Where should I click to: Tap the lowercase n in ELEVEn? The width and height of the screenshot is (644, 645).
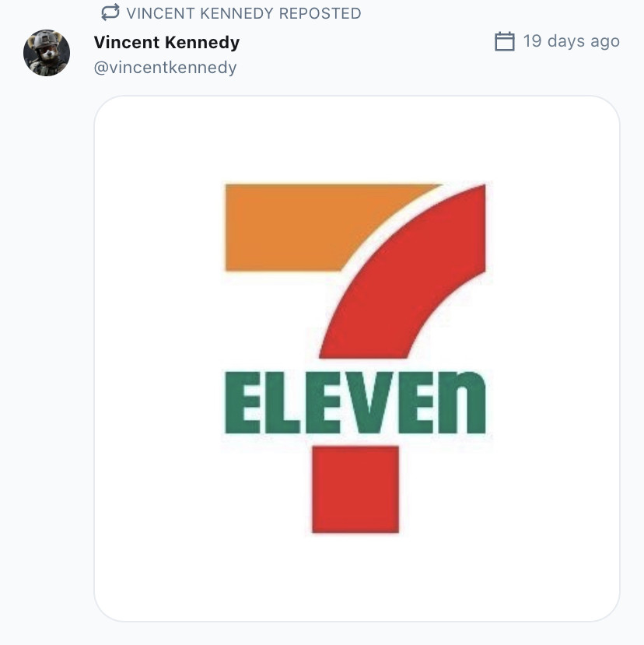462,402
